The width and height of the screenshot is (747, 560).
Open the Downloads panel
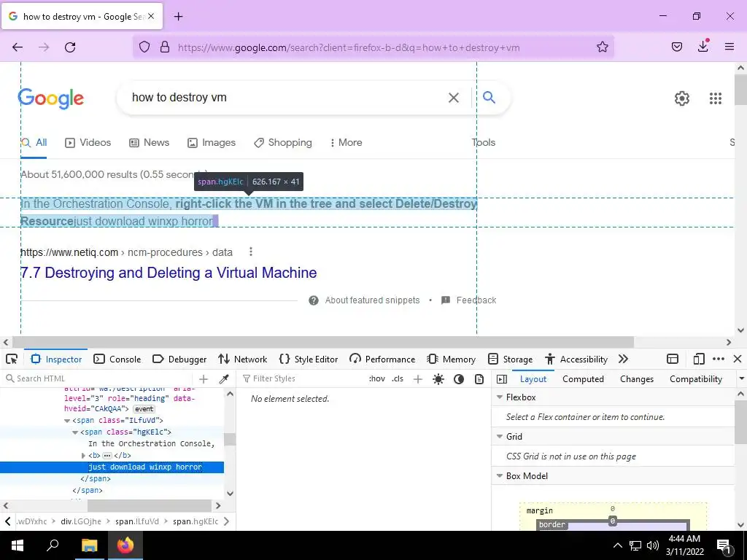tap(703, 46)
